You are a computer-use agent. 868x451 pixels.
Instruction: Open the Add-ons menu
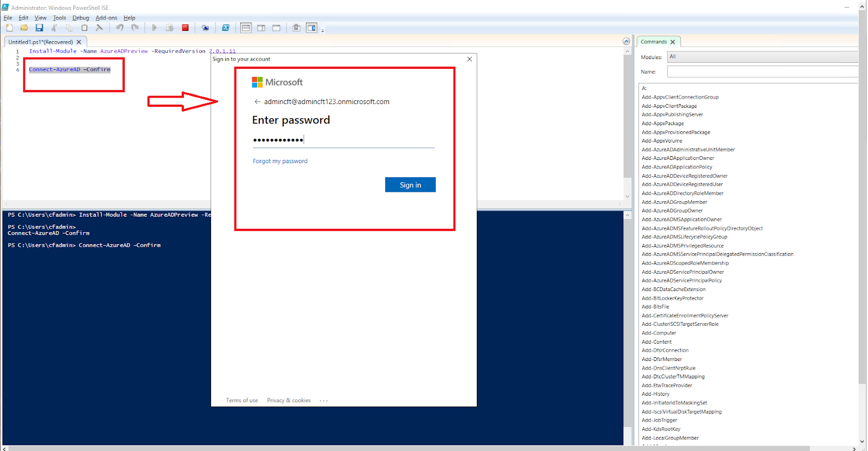coord(106,18)
